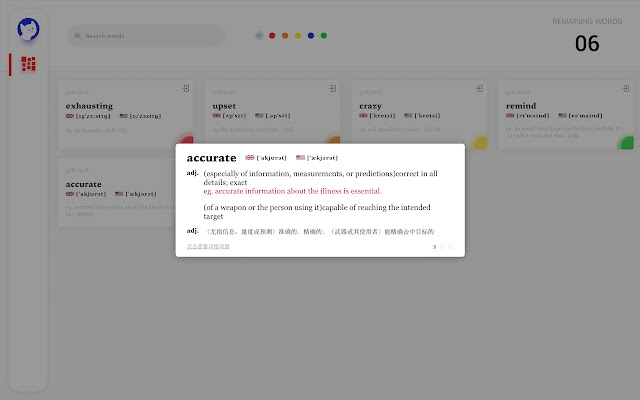Open the exhausting word card

click(125, 114)
